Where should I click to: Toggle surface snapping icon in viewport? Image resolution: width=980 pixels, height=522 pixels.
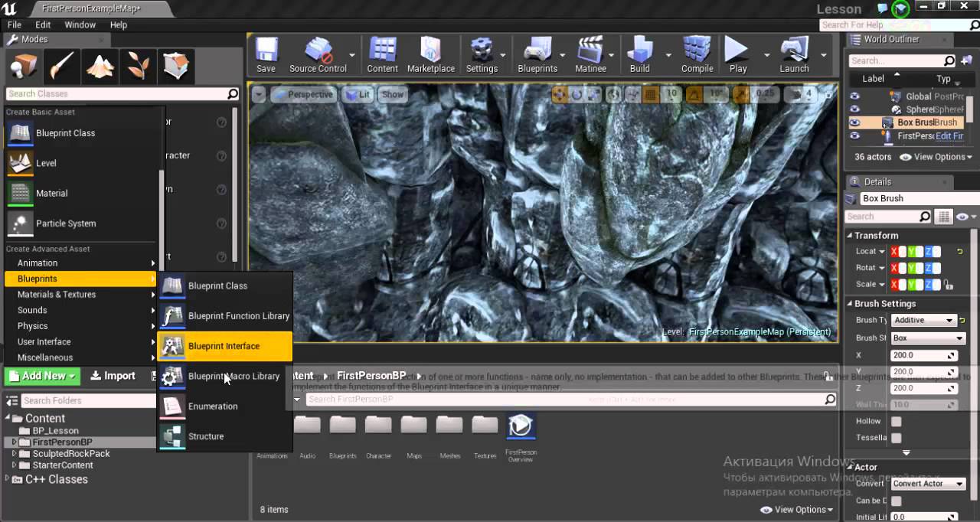(x=632, y=94)
